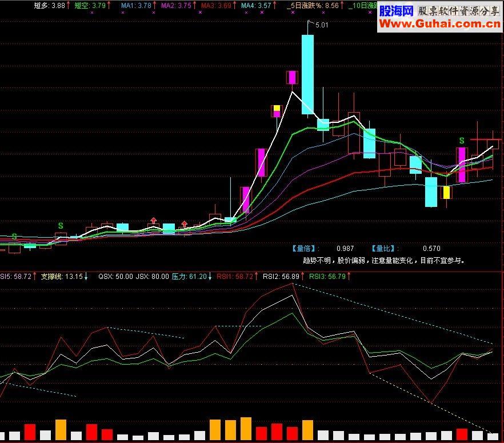The height and width of the screenshot is (443, 504).
Task: Click the last red volume bar near the right
Action: pyautogui.click(x=462, y=434)
